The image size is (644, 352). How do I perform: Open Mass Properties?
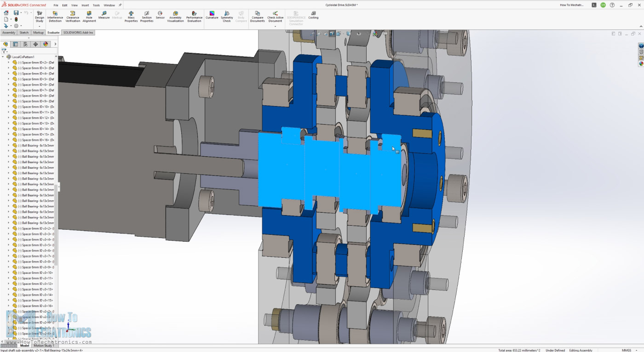click(131, 16)
